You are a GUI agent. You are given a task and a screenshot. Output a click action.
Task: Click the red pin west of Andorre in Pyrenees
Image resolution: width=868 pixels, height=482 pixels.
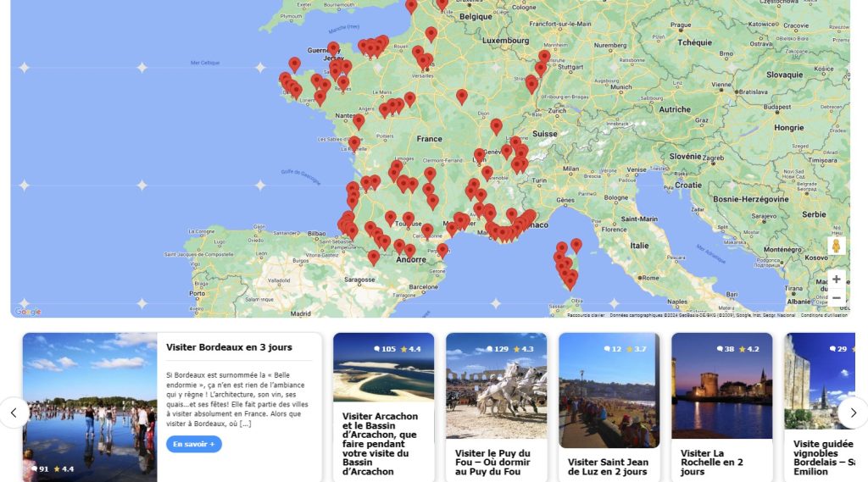[374, 258]
